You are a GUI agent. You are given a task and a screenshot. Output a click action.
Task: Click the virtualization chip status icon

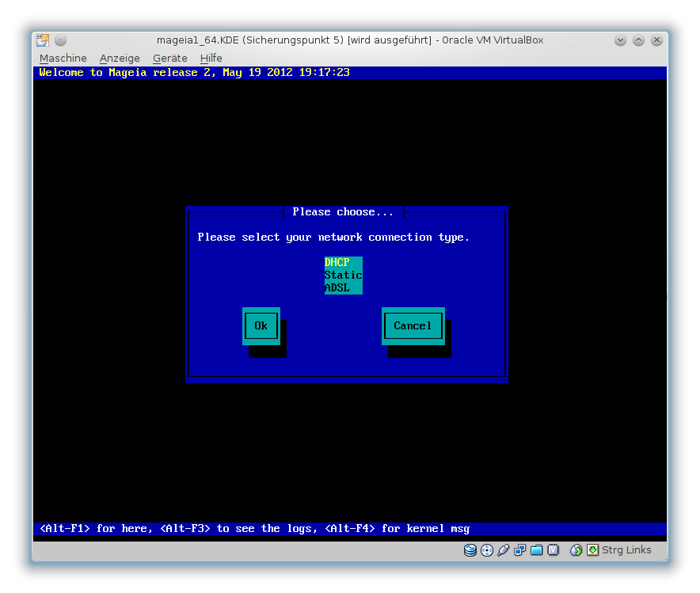coord(554,550)
